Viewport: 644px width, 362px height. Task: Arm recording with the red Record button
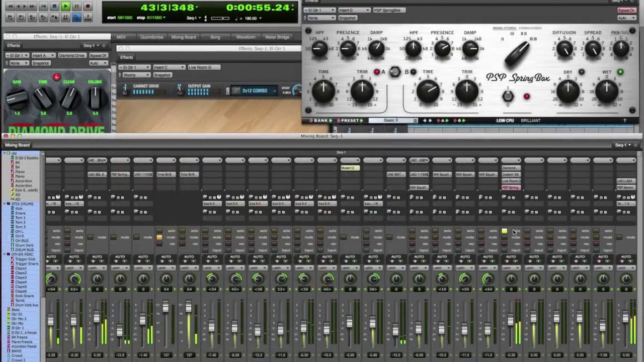(x=88, y=7)
